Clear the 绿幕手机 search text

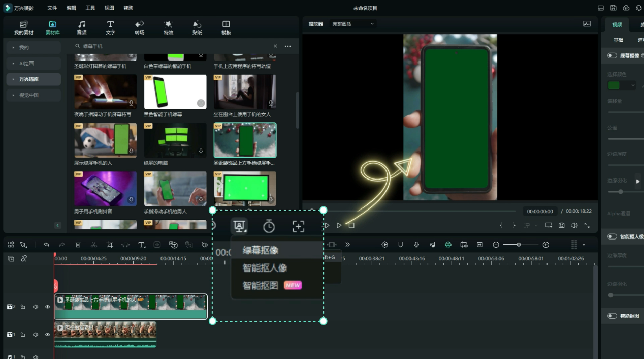pos(276,46)
